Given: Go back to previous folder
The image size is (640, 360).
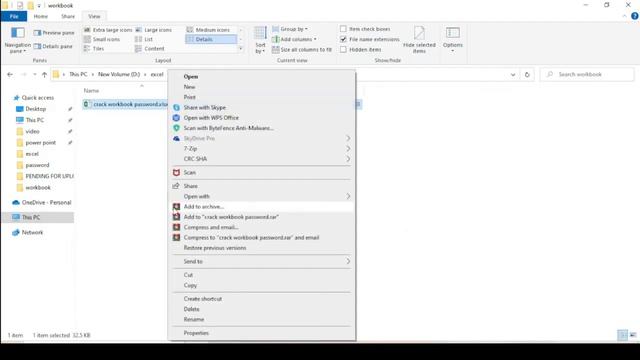Looking at the screenshot, I should click(10, 74).
